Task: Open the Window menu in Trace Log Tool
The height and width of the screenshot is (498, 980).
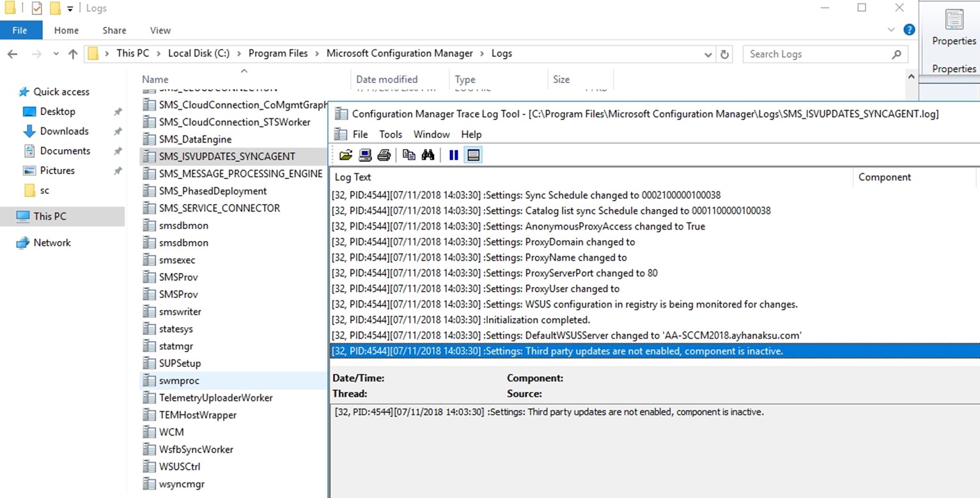Action: (x=432, y=134)
